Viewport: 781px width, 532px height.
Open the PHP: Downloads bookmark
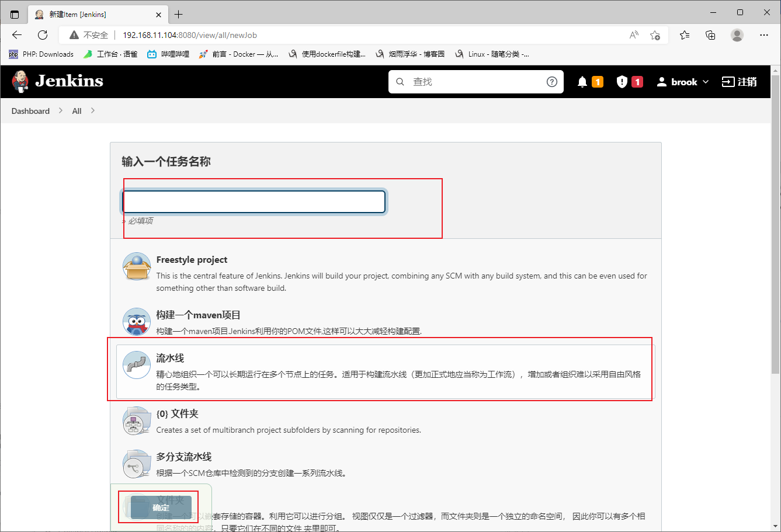[41, 54]
